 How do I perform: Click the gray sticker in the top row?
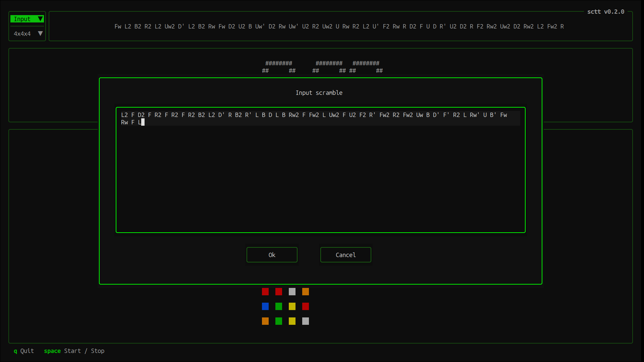(x=292, y=292)
